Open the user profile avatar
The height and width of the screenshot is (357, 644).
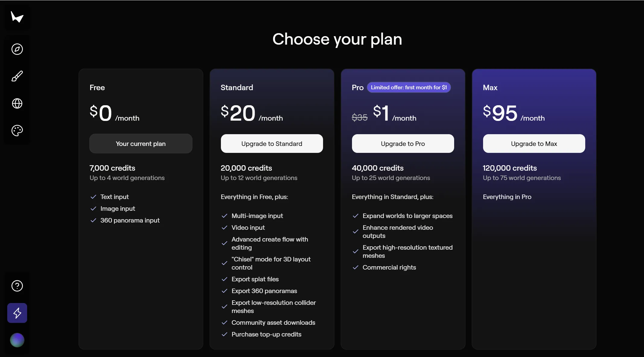pyautogui.click(x=17, y=340)
